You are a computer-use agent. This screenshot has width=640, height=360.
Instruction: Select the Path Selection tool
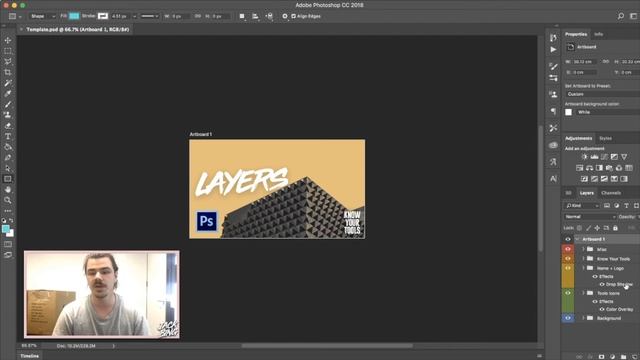click(8, 168)
